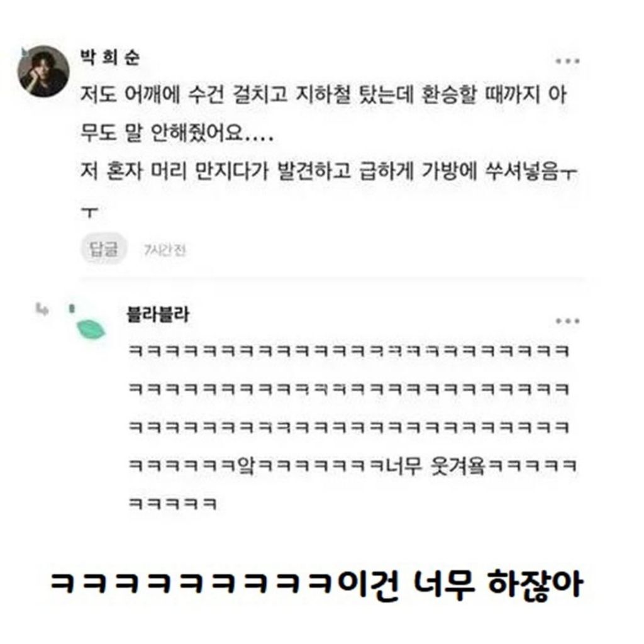Click the small badge on 박희순's avatar
The image size is (644, 644).
pyautogui.click(x=25, y=52)
